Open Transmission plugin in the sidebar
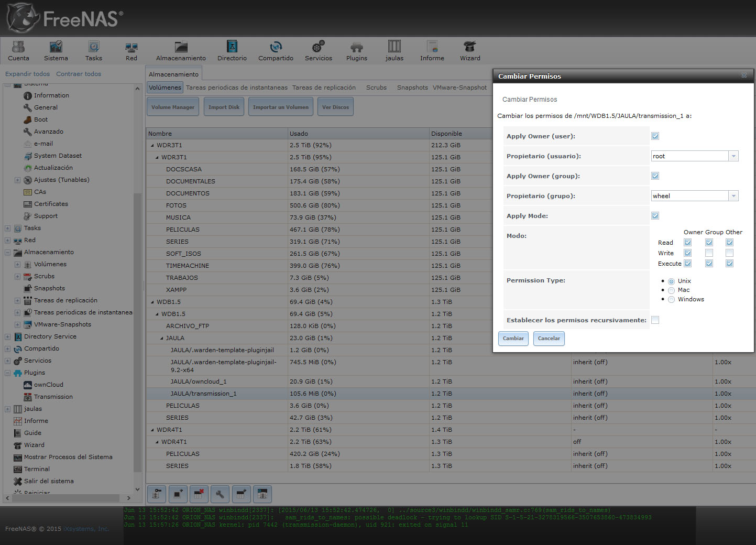This screenshot has height=545, width=756. 53,397
